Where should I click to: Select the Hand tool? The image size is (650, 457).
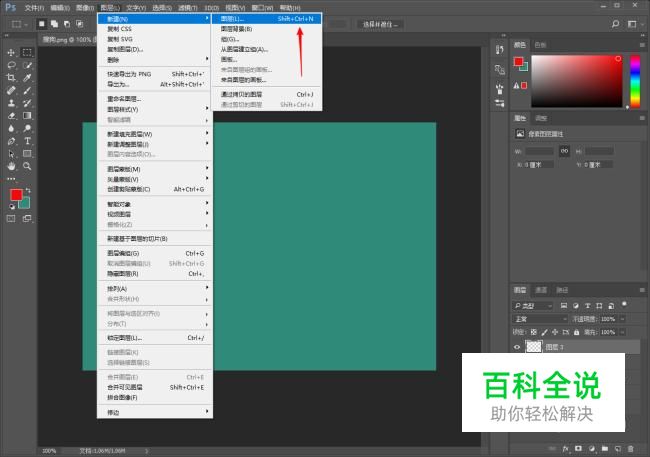click(11, 167)
